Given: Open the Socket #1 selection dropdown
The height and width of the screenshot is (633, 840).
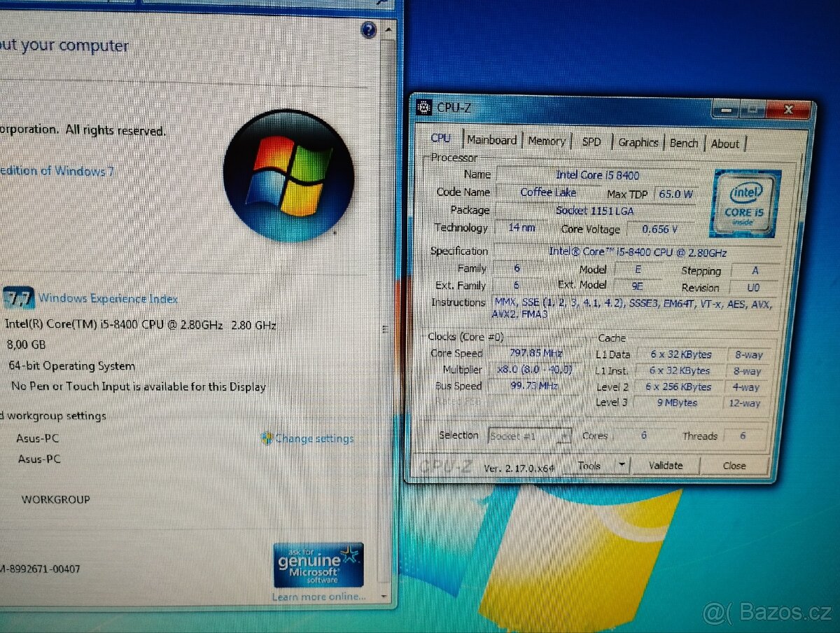Looking at the screenshot, I should coord(564,436).
